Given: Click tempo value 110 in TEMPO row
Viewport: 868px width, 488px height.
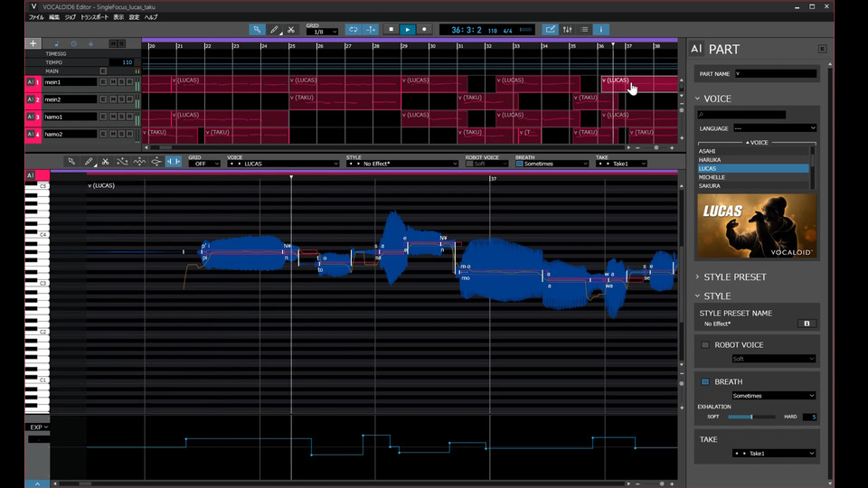Looking at the screenshot, I should pyautogui.click(x=127, y=62).
